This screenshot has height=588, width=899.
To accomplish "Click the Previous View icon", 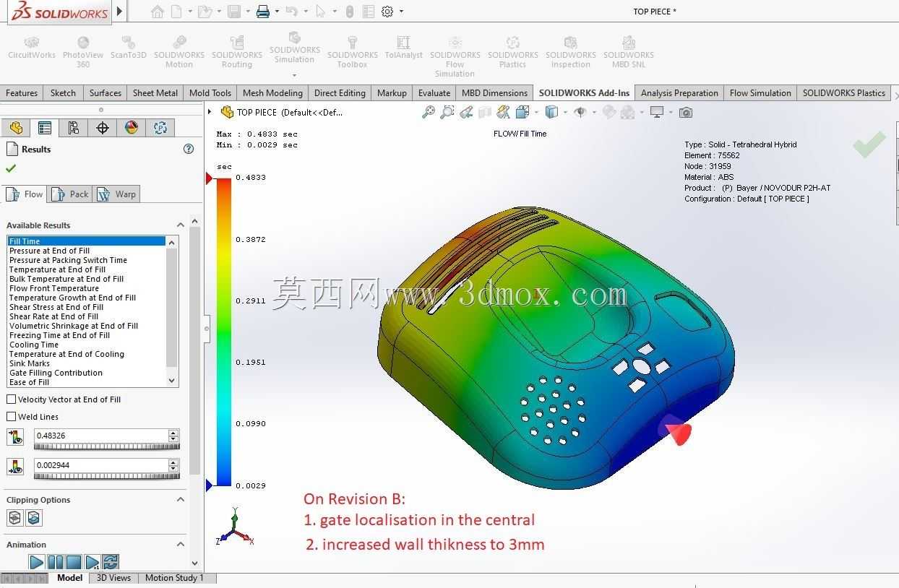I will point(466,112).
